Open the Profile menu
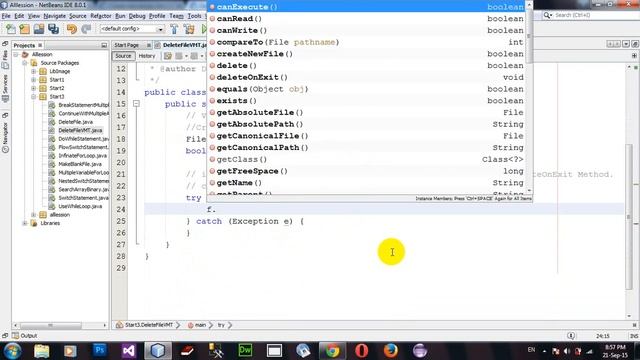The width and height of the screenshot is (640, 360). click(x=157, y=16)
